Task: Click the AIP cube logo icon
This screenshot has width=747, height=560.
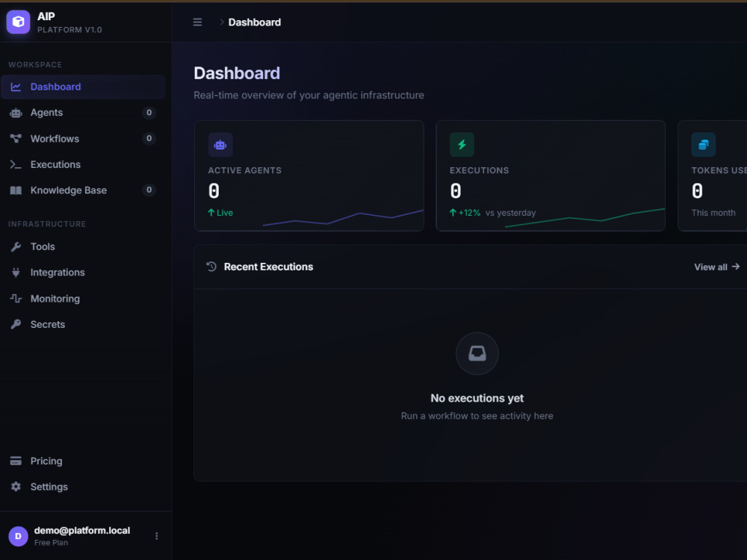Action: [x=18, y=22]
